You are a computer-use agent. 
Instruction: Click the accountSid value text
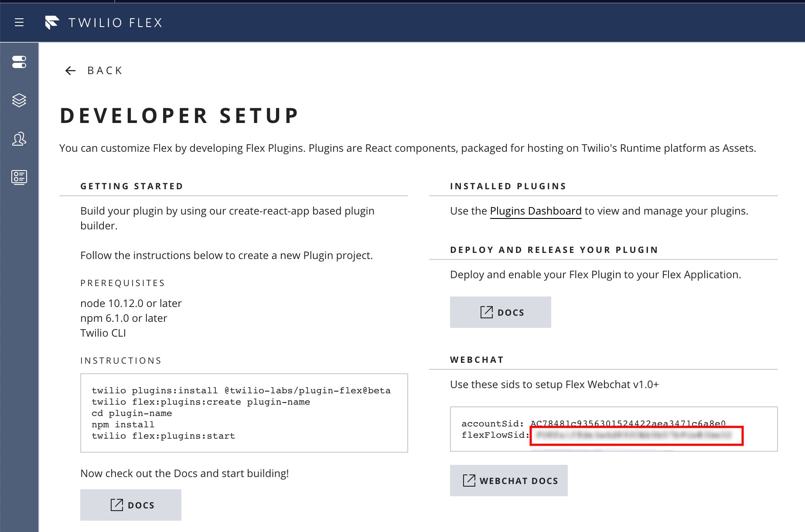[x=628, y=423]
